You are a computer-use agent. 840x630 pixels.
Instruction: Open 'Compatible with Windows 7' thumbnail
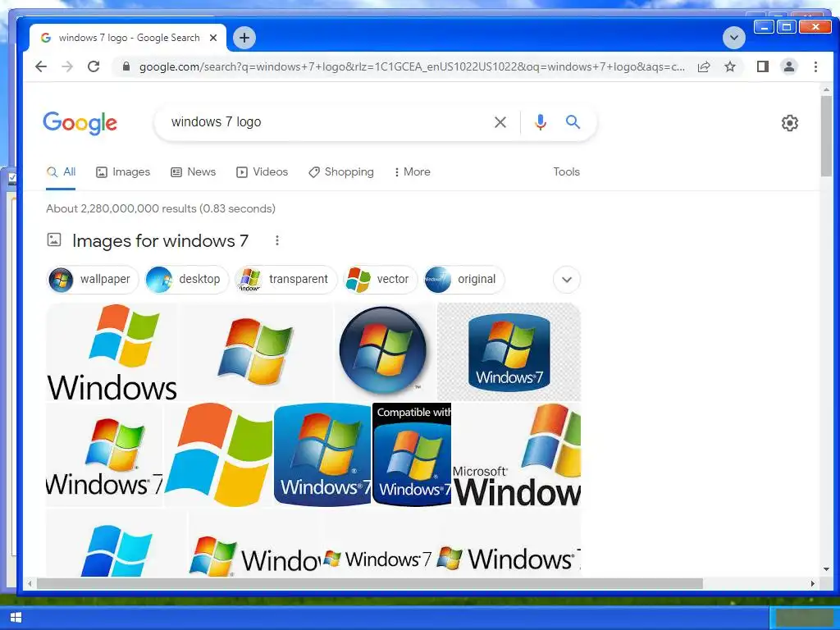tap(412, 454)
